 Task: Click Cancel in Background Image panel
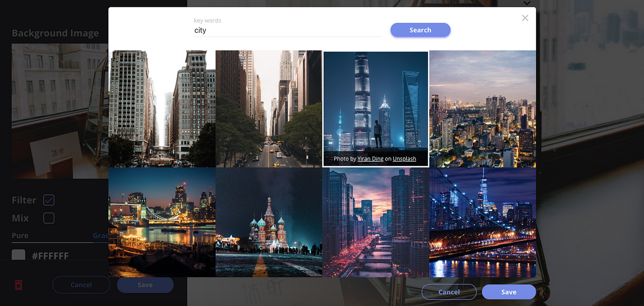pos(81,285)
